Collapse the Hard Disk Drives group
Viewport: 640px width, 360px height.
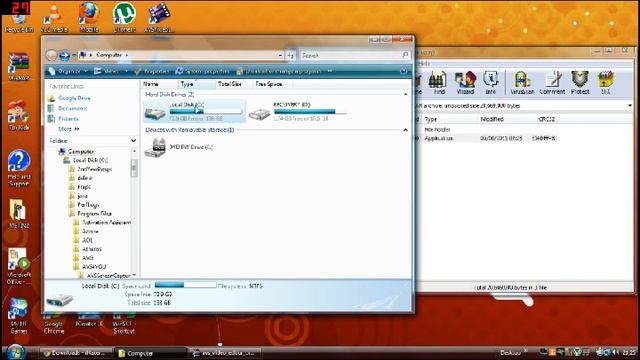click(x=405, y=94)
